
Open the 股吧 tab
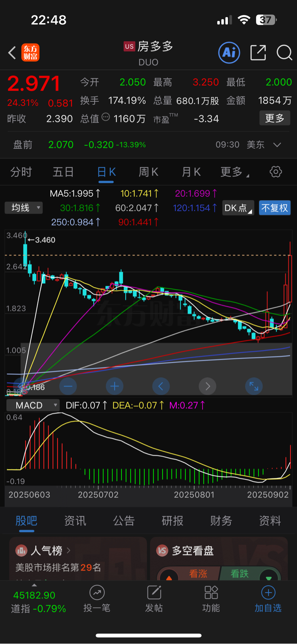26,521
